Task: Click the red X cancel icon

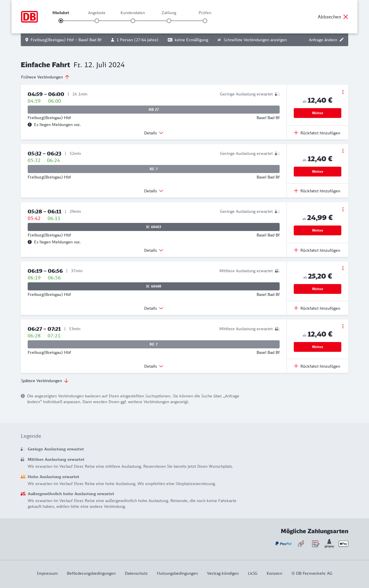Action: point(346,17)
